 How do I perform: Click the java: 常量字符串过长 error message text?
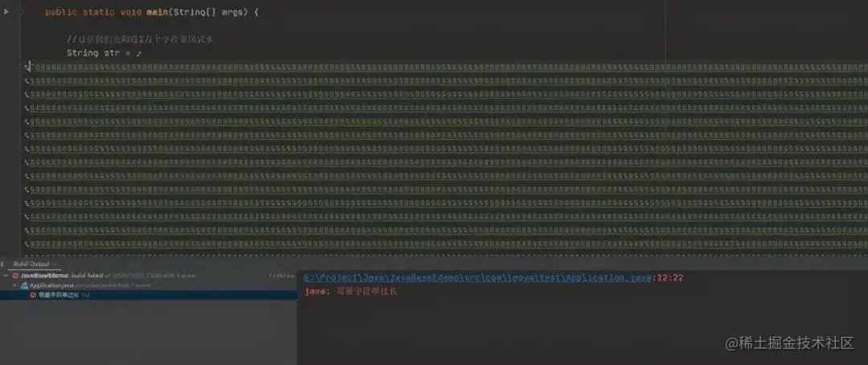tap(351, 291)
